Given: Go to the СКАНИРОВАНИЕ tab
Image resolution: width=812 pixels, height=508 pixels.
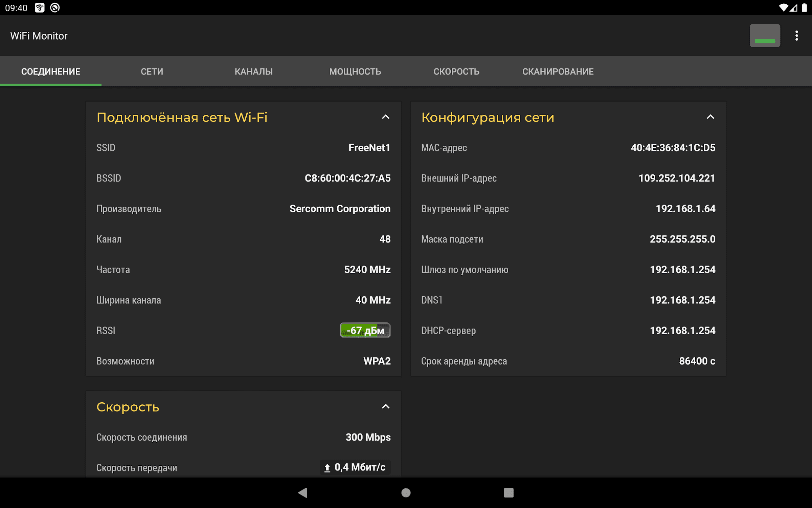Looking at the screenshot, I should click(x=558, y=71).
